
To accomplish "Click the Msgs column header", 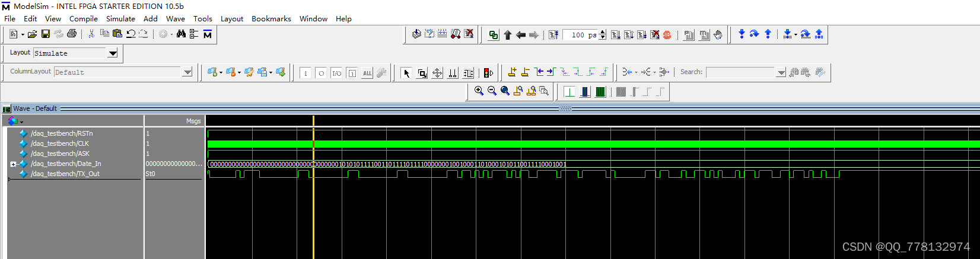I will coord(193,121).
